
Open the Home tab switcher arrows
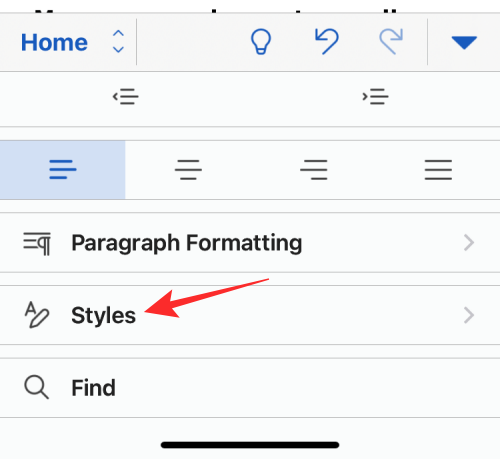118,42
